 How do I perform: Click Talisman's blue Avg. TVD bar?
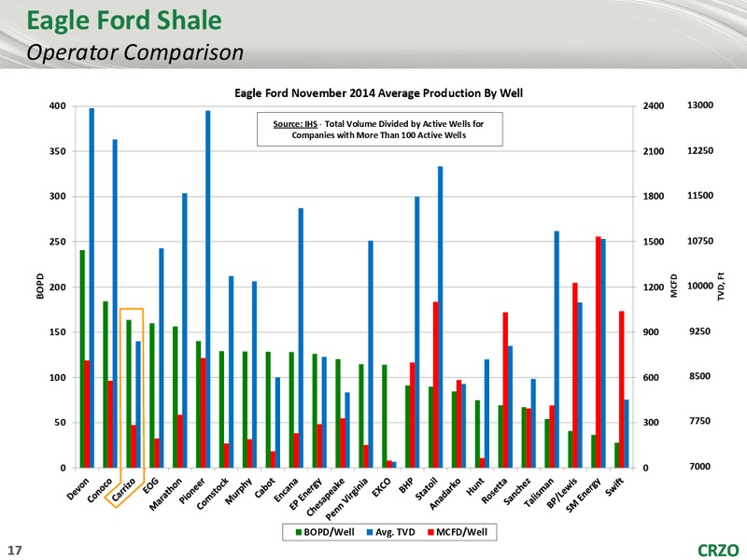point(557,349)
